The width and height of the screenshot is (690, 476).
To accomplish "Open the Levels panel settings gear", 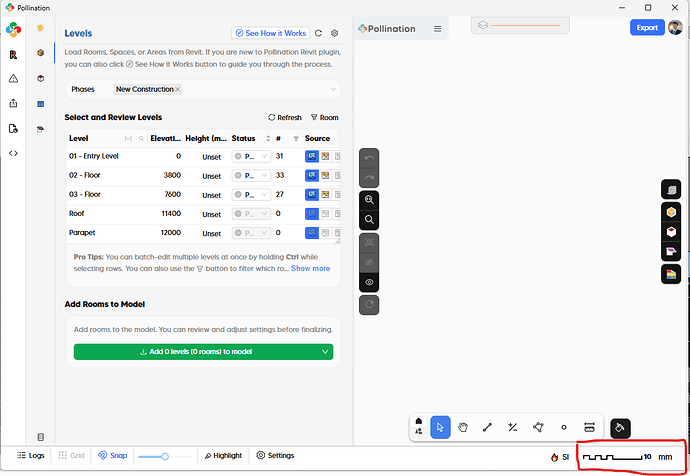I will 334,33.
